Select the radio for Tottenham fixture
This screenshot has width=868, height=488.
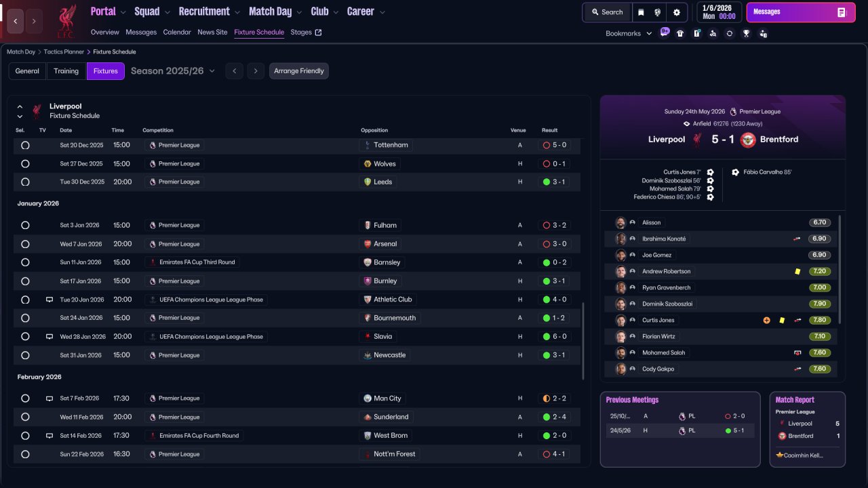click(25, 145)
